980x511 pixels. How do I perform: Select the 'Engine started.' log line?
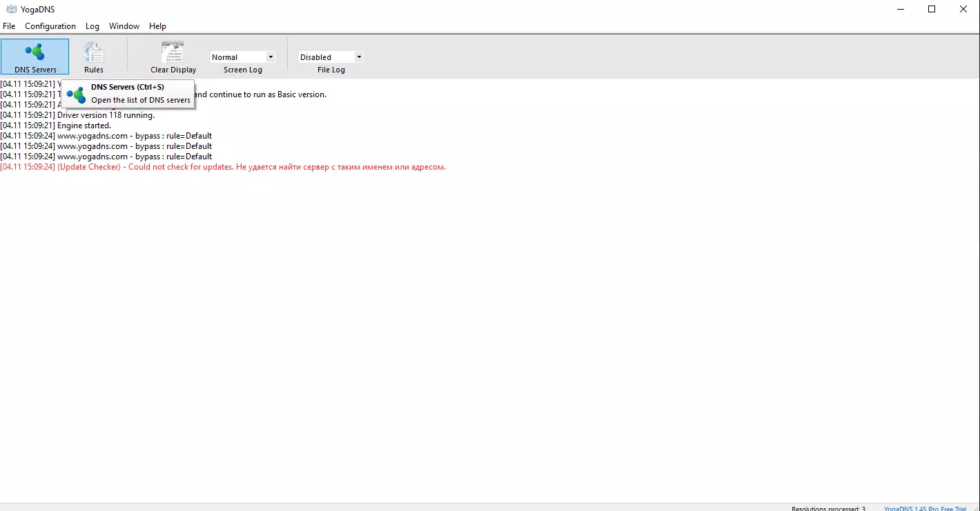click(x=56, y=126)
